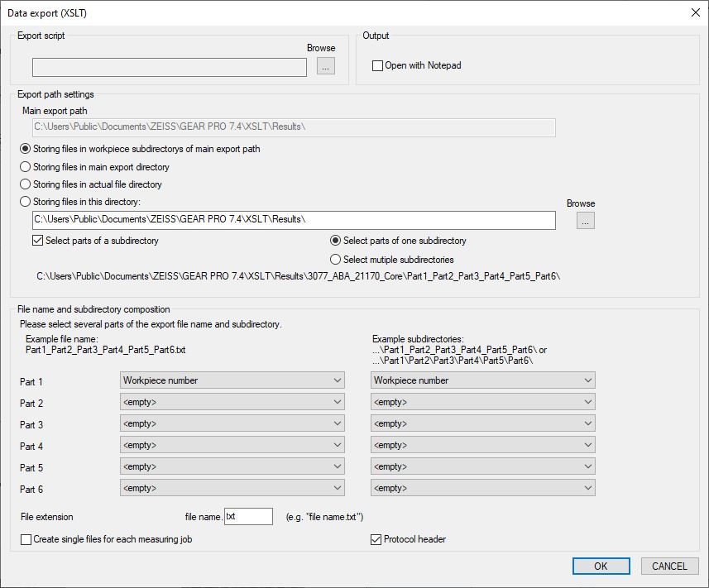Click the Export script path field
Screen dimensions: 709x588
pos(170,67)
